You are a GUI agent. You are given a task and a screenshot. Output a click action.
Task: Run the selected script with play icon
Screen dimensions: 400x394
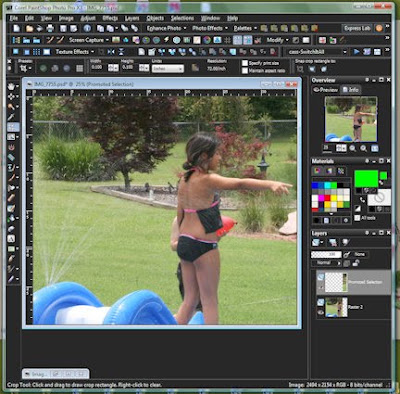pos(356,52)
